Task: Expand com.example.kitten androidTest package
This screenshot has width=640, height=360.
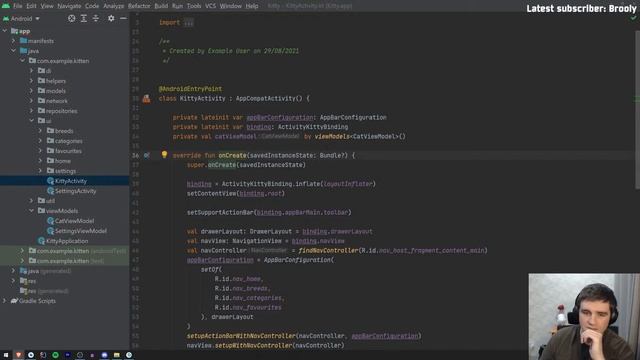Action: tap(22, 251)
